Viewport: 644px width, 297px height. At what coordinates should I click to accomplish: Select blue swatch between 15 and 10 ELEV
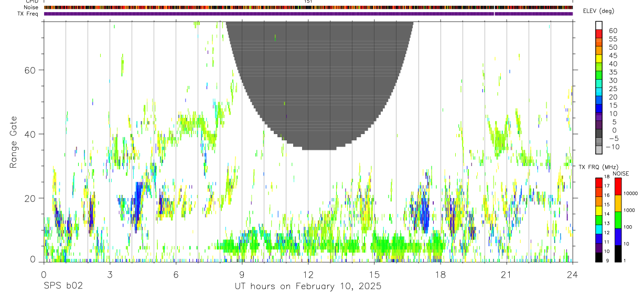click(x=599, y=109)
